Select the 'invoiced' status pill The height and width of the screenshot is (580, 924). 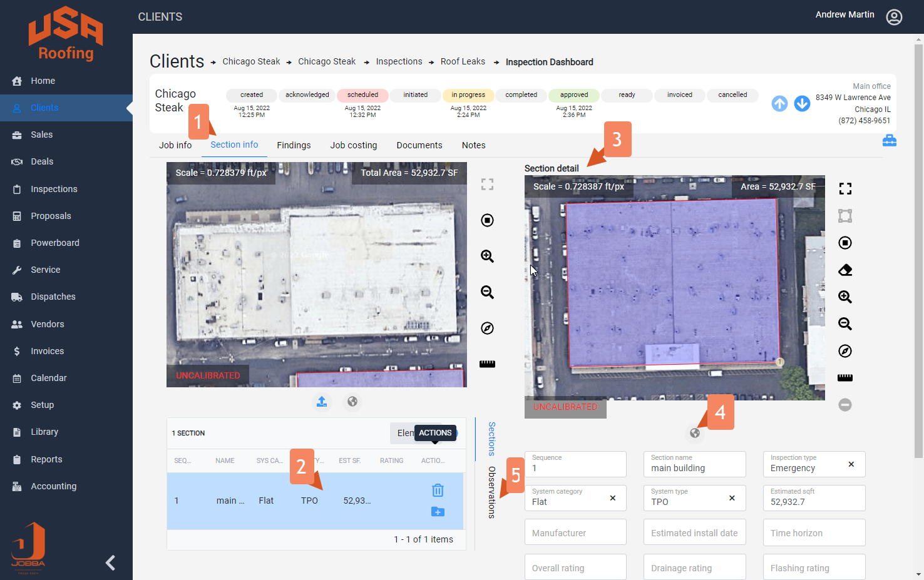pyautogui.click(x=679, y=95)
